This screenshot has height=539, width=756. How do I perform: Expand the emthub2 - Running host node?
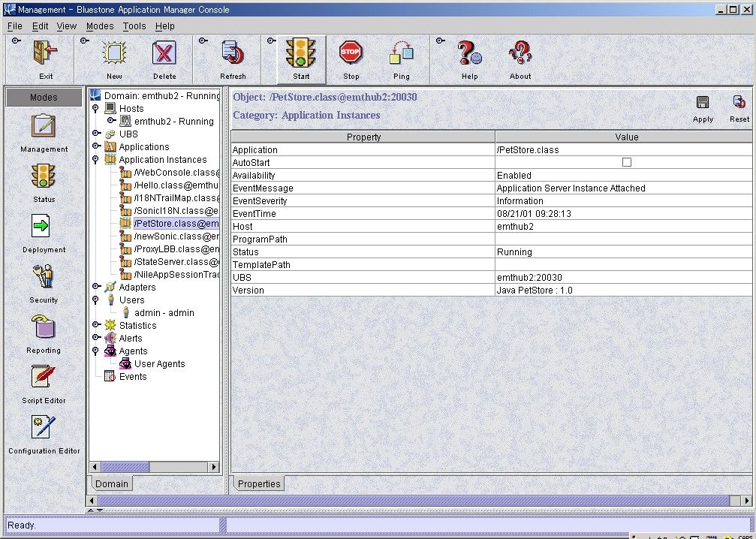point(111,121)
